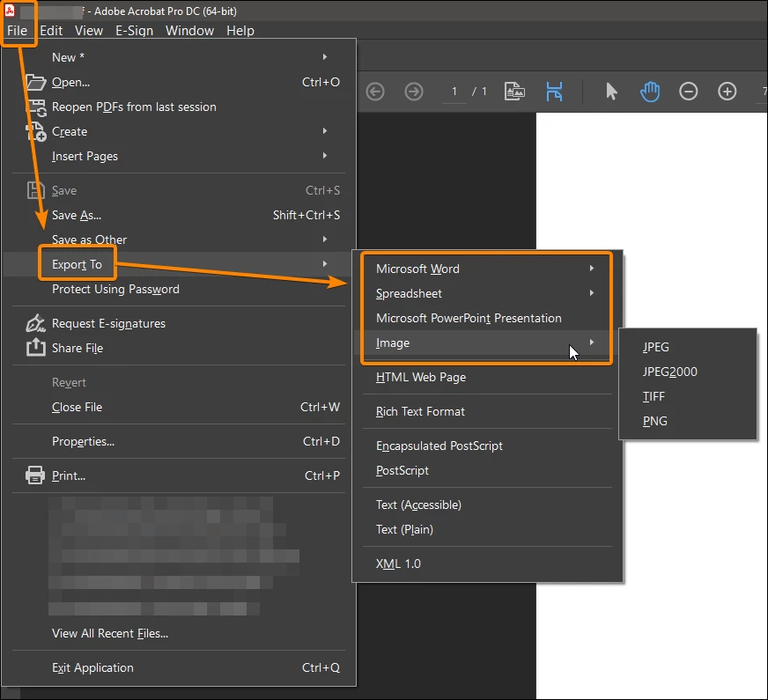Open Properties... entry

coord(180,441)
